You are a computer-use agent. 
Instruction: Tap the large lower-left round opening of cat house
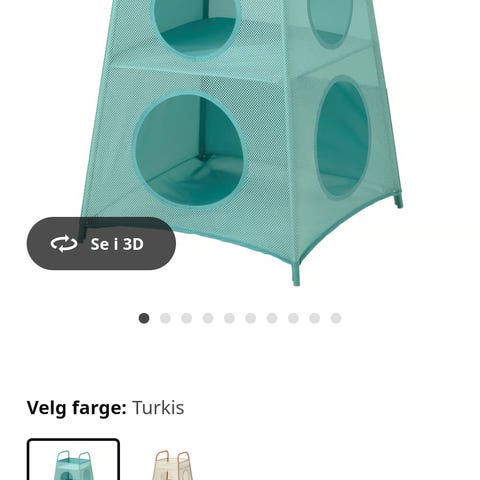(190, 150)
